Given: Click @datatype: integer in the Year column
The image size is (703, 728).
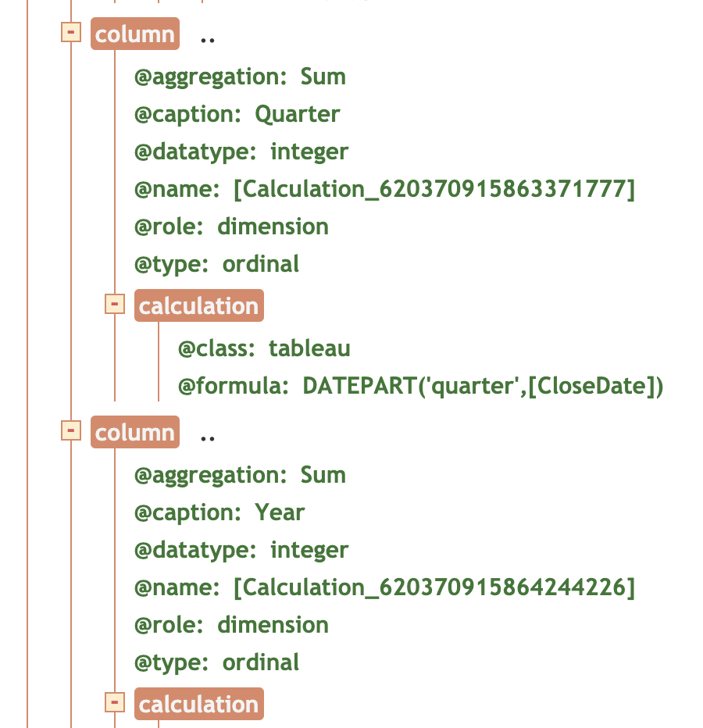Looking at the screenshot, I should click(241, 550).
